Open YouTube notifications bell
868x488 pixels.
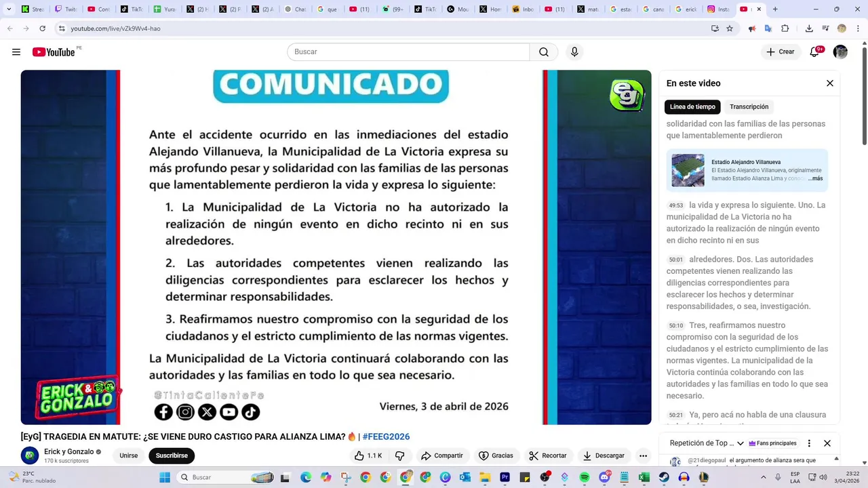[814, 52]
